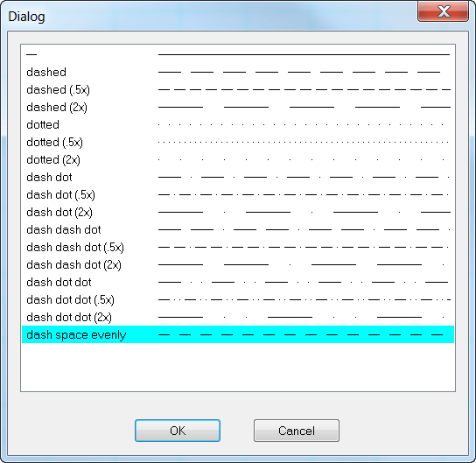Click highlighted 'dash space evenly' item
Screen dimensions: 476x463
click(238, 334)
